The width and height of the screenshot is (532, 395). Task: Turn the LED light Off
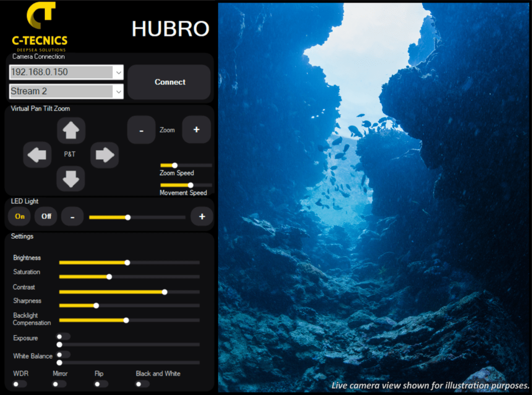(46, 217)
